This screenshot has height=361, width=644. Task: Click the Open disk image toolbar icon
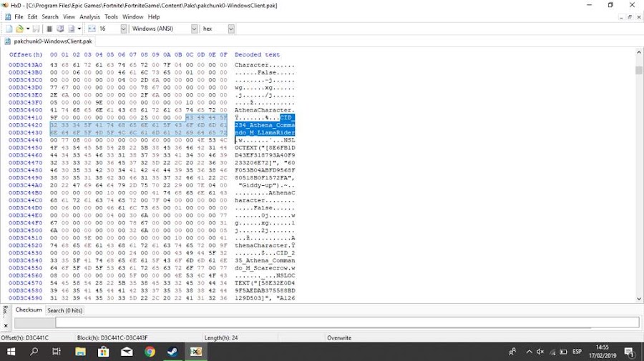click(x=71, y=29)
